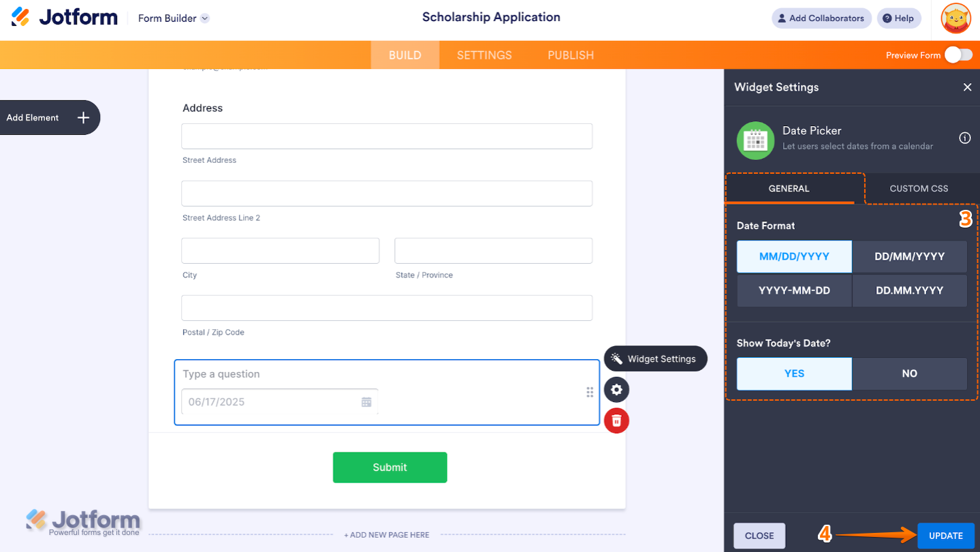Grab the drag handle dots on the date field

pyautogui.click(x=590, y=392)
